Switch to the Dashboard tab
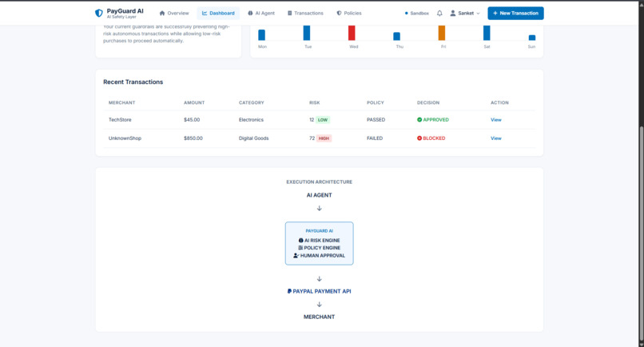 [x=218, y=13]
